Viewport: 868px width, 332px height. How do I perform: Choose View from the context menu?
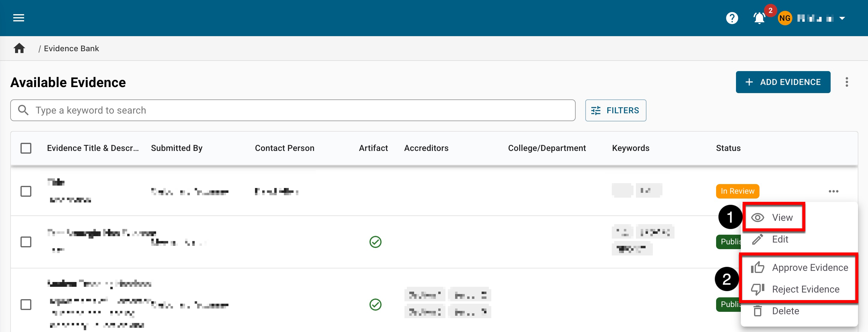click(x=782, y=218)
